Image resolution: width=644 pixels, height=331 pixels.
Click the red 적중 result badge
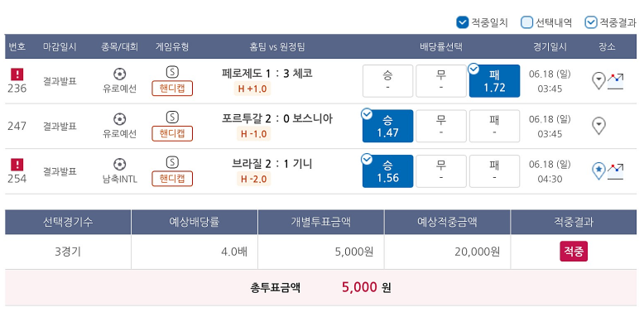coord(574,252)
